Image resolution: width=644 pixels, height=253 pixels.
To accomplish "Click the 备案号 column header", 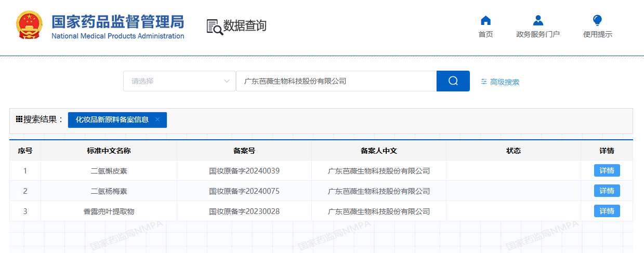I will (244, 151).
